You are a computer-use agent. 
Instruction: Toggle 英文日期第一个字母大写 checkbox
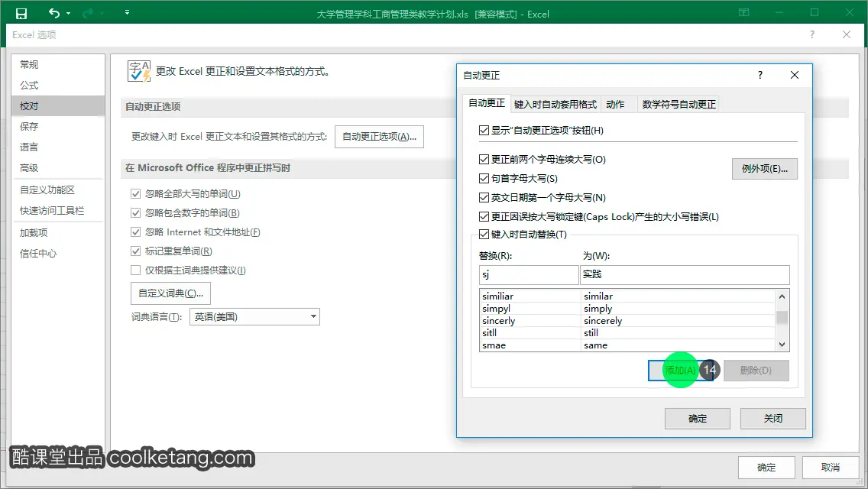click(x=484, y=198)
